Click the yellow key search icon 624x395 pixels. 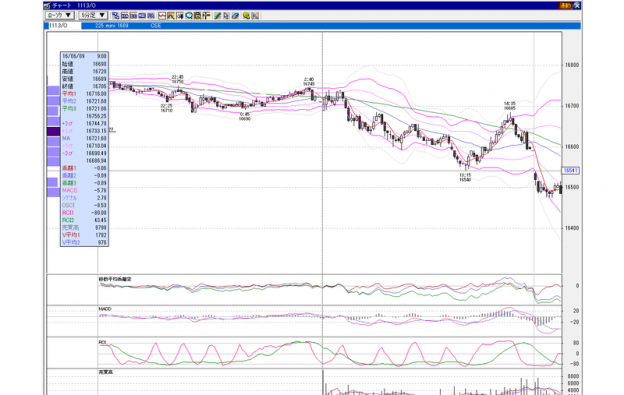pyautogui.click(x=246, y=16)
